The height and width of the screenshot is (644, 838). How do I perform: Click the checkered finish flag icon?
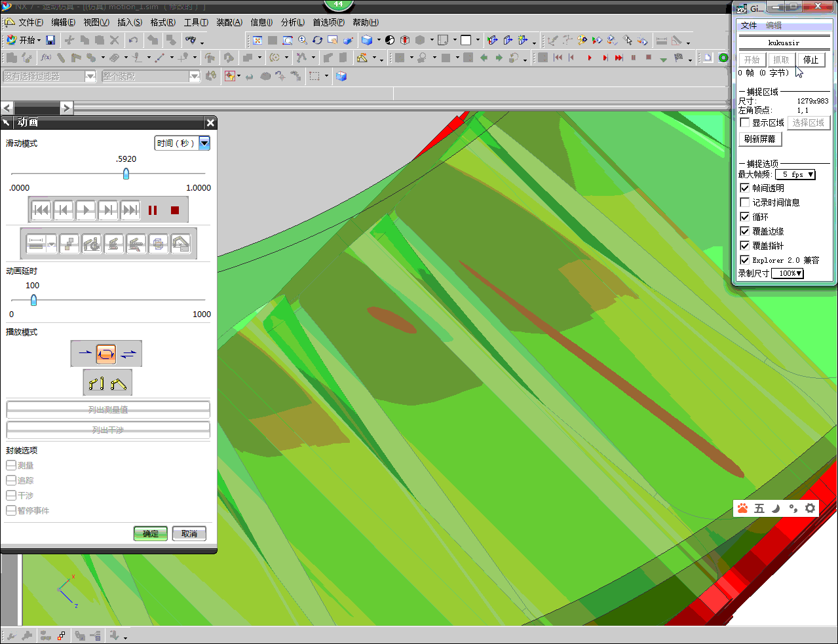pos(678,58)
